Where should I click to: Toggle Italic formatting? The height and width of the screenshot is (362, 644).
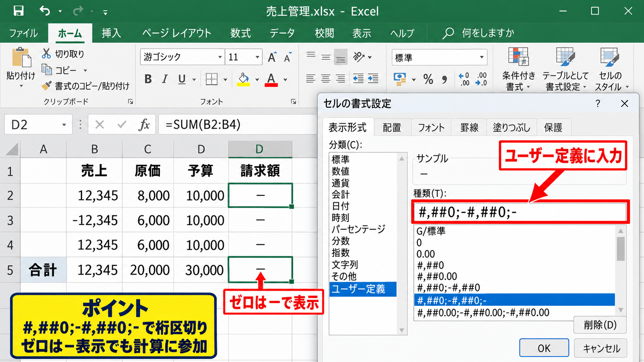tap(165, 79)
